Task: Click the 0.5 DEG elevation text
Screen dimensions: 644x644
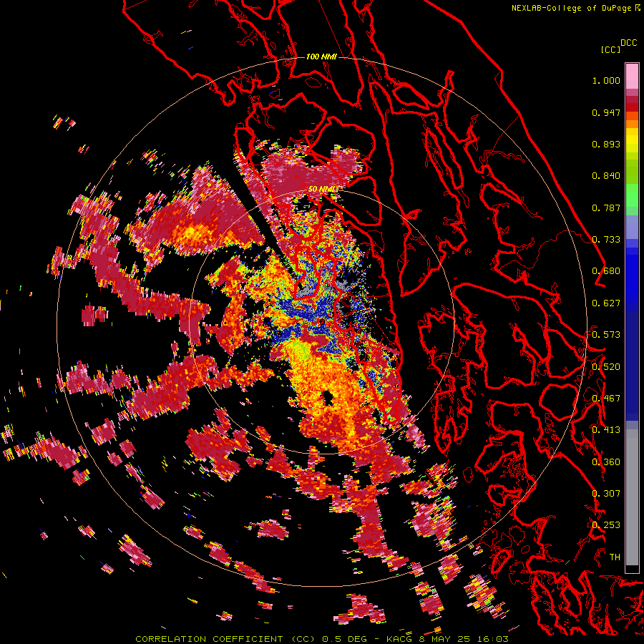Action: click(345, 639)
